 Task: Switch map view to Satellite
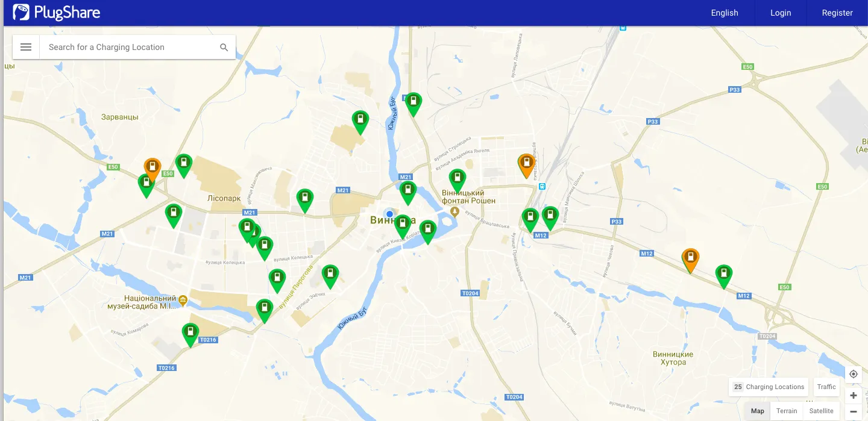(x=821, y=411)
